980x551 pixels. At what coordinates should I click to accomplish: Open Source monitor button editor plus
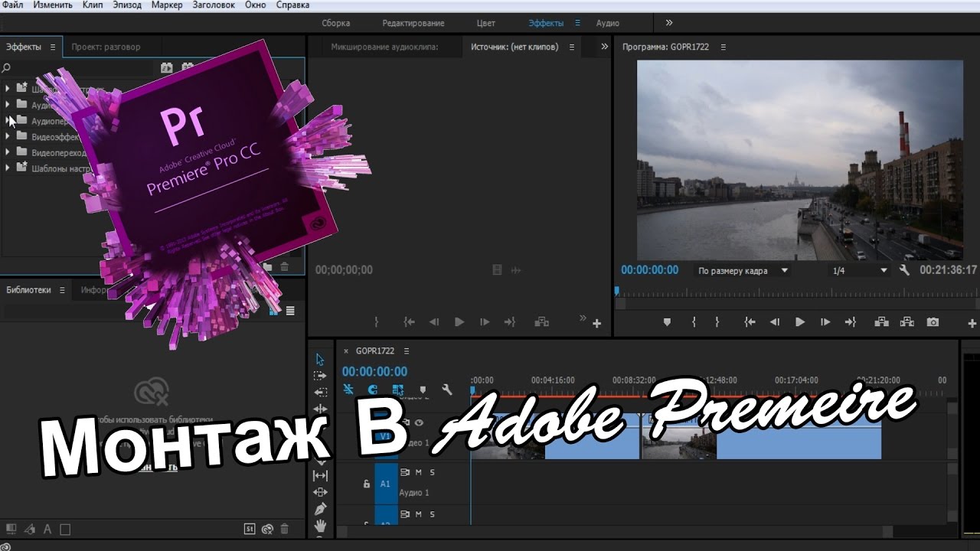pos(596,324)
